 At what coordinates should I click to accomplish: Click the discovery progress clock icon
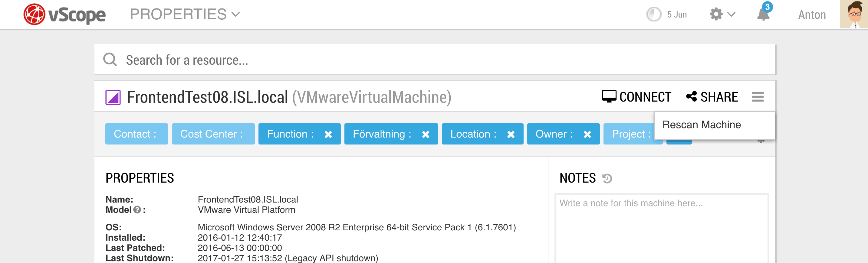point(654,15)
